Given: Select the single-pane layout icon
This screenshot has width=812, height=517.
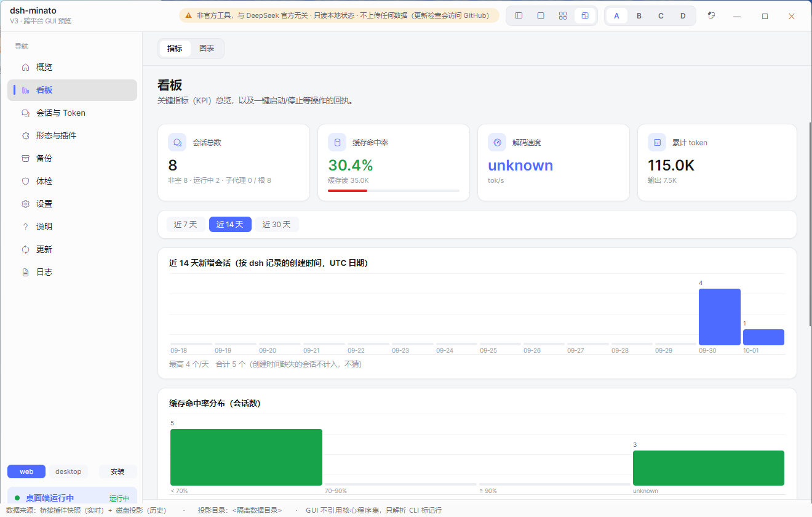Looking at the screenshot, I should tap(541, 16).
